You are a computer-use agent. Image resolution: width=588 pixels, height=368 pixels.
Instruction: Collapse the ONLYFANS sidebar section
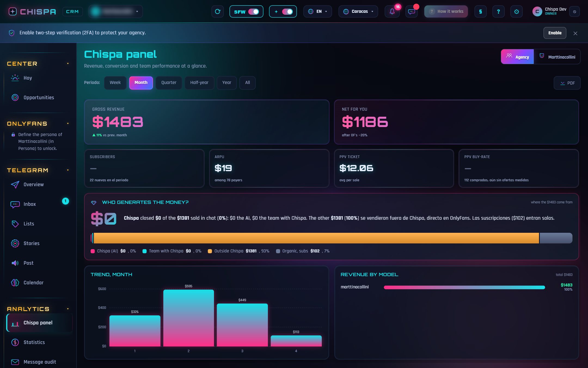68,124
